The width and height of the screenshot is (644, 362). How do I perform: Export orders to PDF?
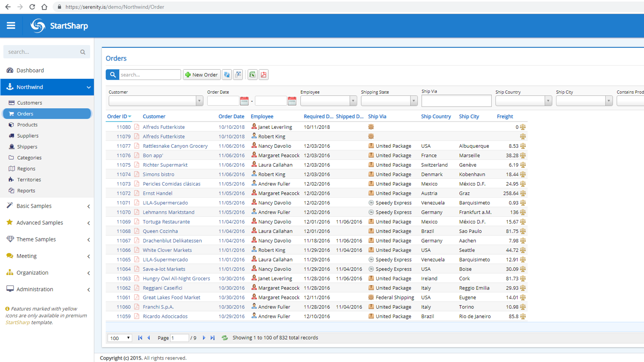[264, 75]
